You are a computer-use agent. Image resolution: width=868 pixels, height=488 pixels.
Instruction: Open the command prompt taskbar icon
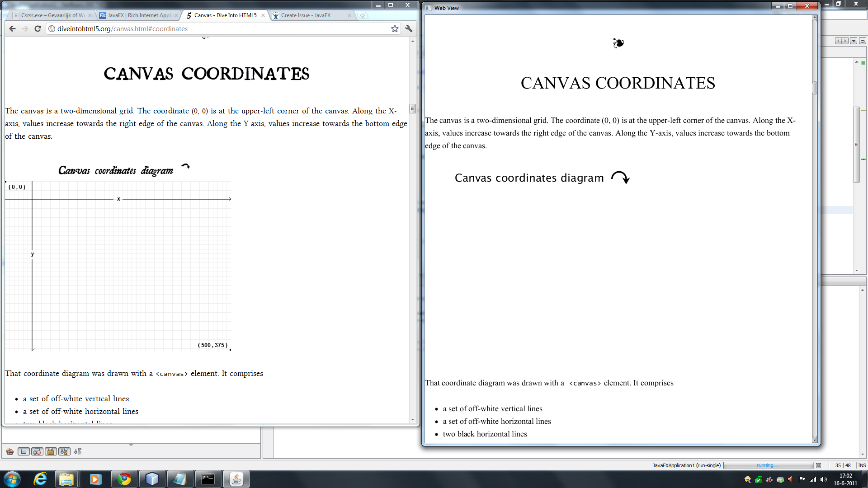(x=208, y=479)
